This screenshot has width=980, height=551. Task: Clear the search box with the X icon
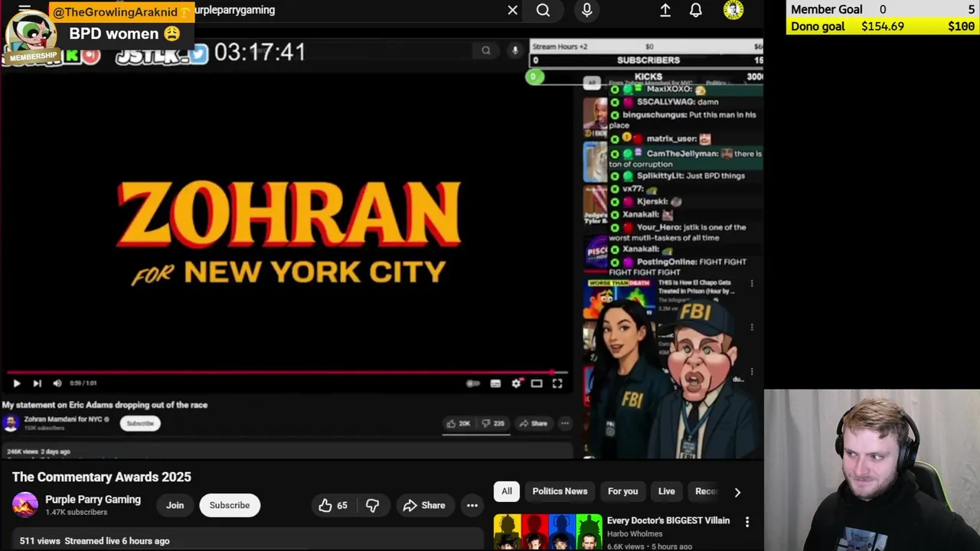512,10
